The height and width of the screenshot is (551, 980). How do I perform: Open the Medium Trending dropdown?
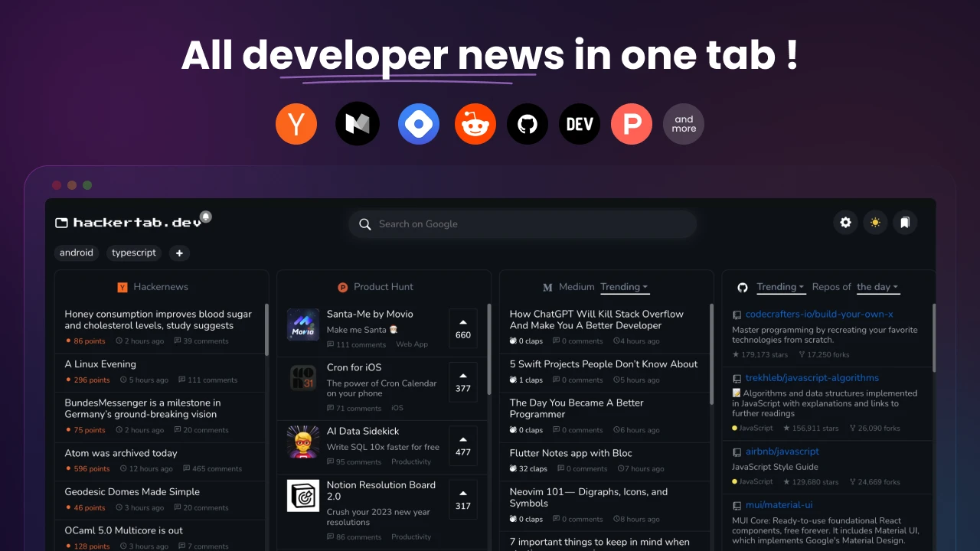624,287
